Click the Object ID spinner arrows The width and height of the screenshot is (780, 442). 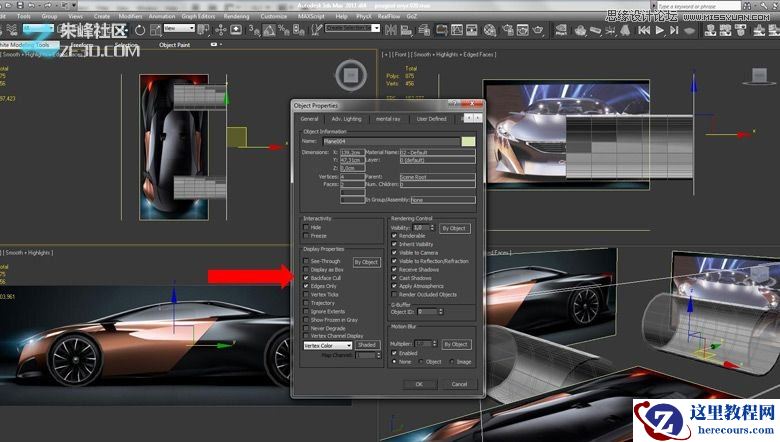point(440,312)
